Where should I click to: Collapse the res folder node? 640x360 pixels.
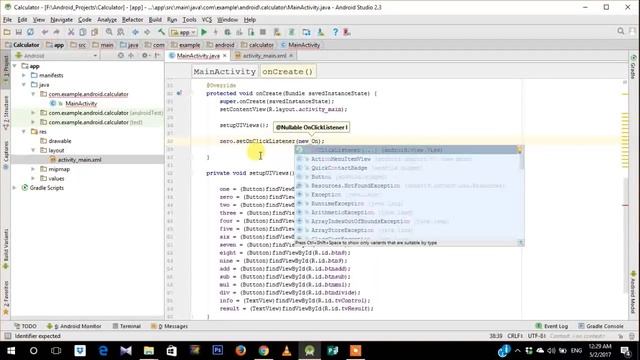tap(24, 131)
